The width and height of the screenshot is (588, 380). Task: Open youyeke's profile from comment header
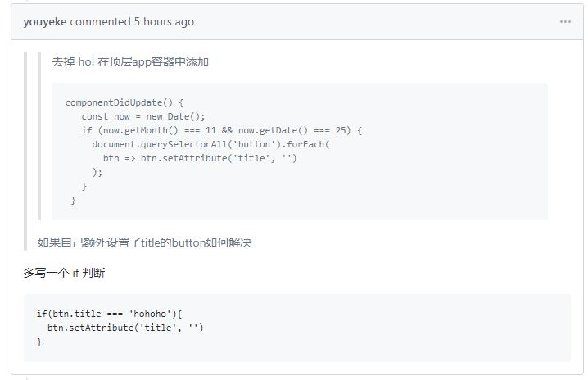45,22
